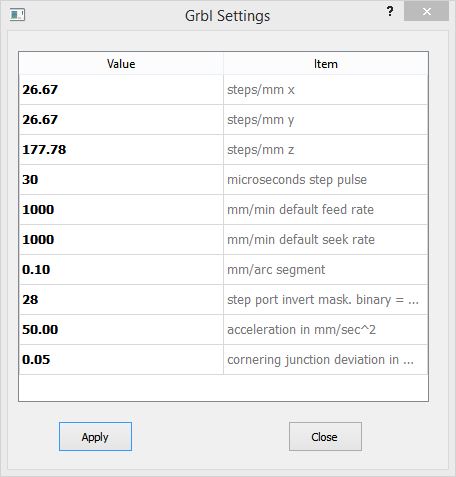Open the question mark help button

[390, 12]
